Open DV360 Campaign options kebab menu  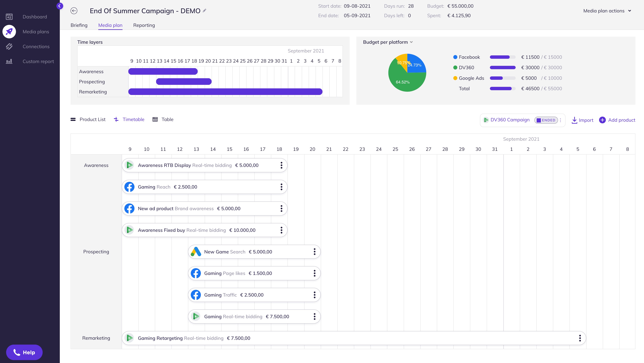coord(560,120)
